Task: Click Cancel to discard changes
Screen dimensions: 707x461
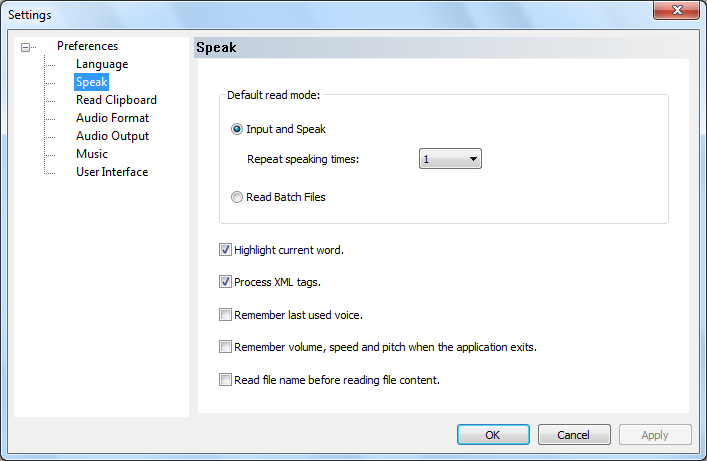Action: pos(574,435)
